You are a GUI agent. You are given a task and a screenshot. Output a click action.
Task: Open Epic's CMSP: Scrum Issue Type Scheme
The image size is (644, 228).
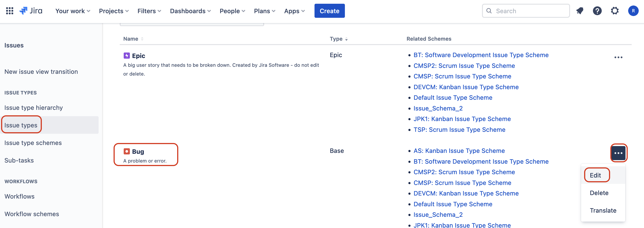point(462,76)
